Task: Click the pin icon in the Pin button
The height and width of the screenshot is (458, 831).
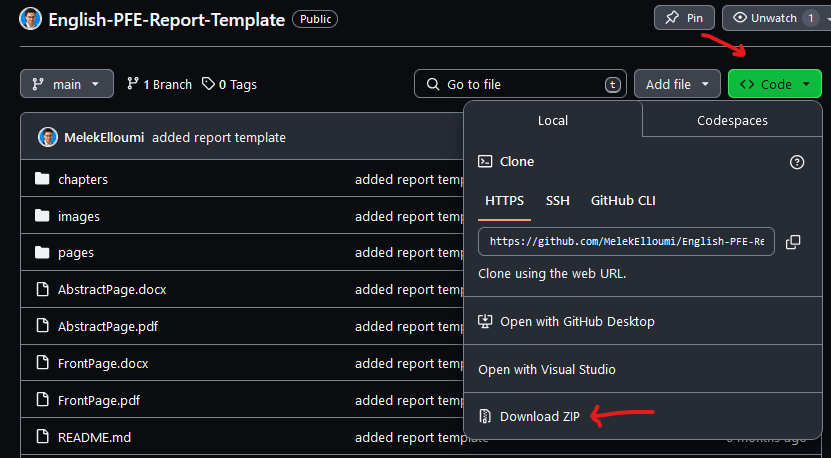Action: point(672,17)
